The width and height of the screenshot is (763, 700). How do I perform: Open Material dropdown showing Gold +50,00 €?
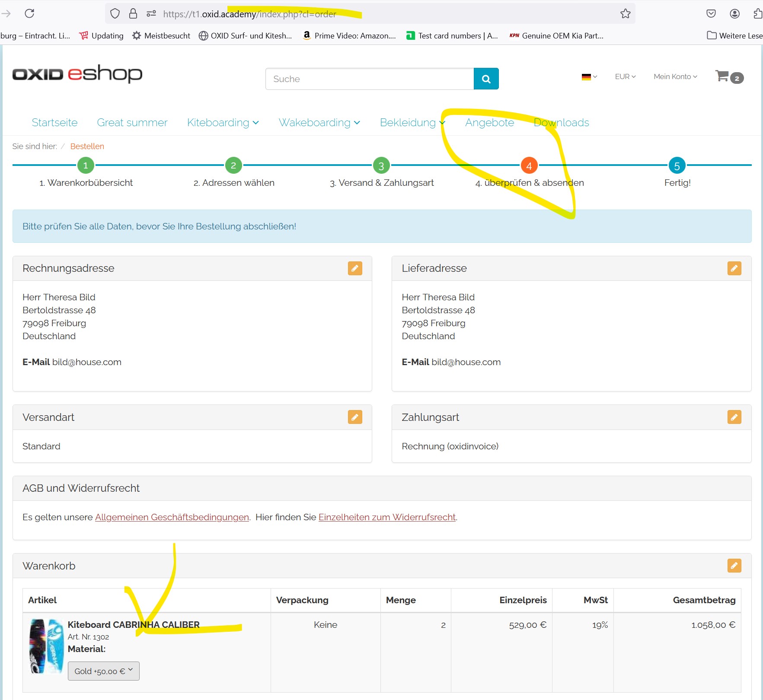point(103,671)
